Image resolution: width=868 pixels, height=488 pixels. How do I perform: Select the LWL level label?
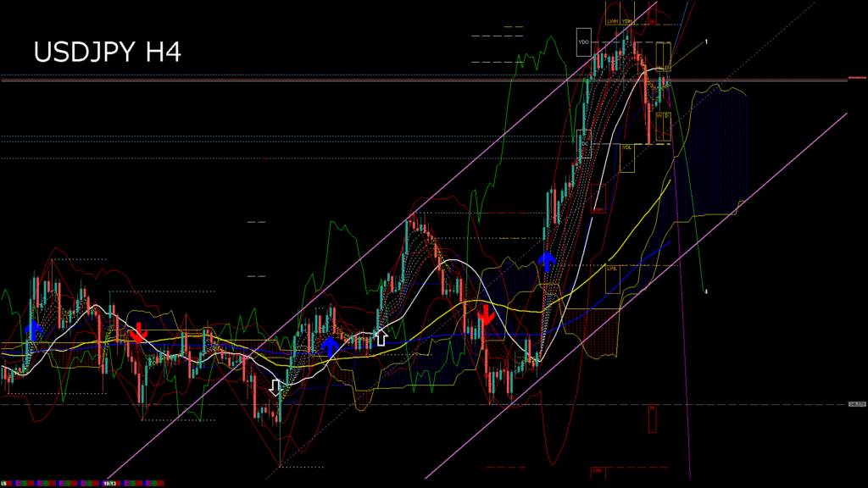tap(612, 268)
